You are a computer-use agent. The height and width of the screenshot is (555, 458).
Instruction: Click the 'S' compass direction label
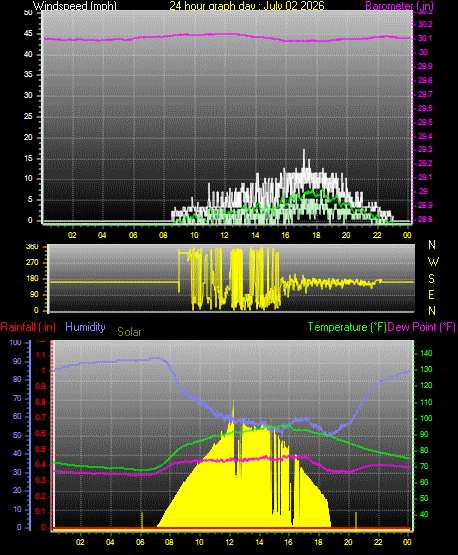tap(431, 279)
